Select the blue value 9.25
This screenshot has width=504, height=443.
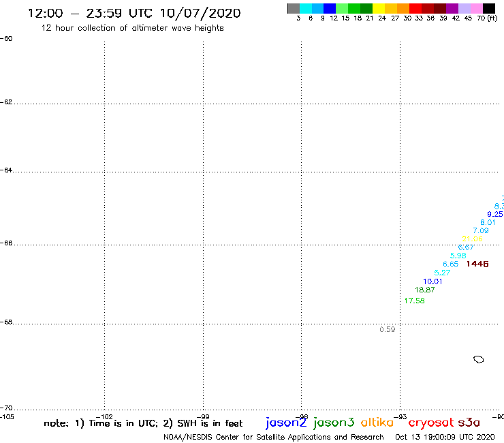495,214
